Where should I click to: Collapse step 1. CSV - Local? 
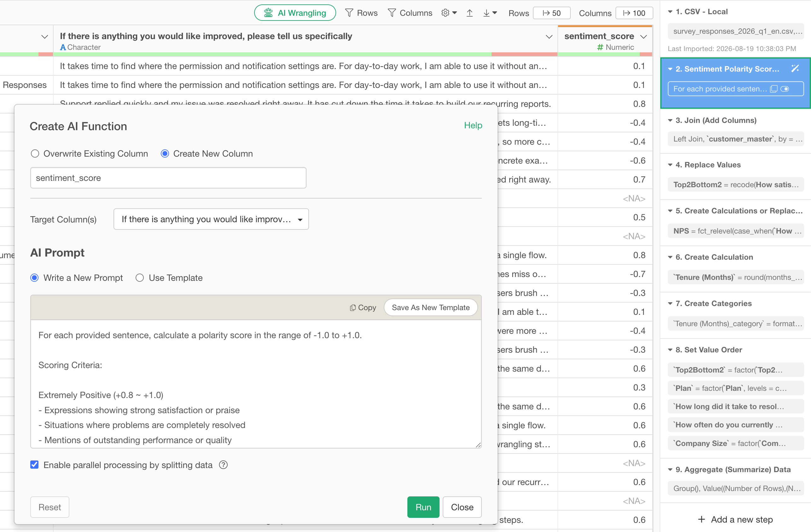(x=670, y=12)
